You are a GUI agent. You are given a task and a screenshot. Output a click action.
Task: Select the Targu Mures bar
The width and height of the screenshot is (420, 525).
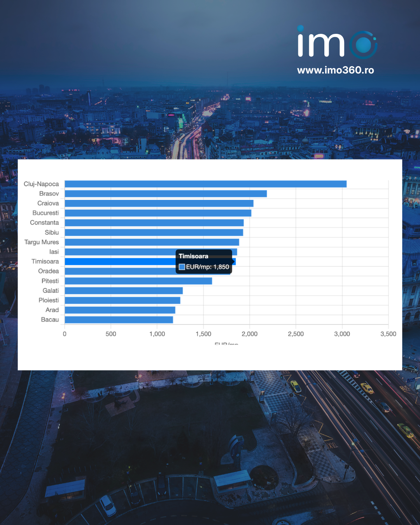tap(152, 242)
